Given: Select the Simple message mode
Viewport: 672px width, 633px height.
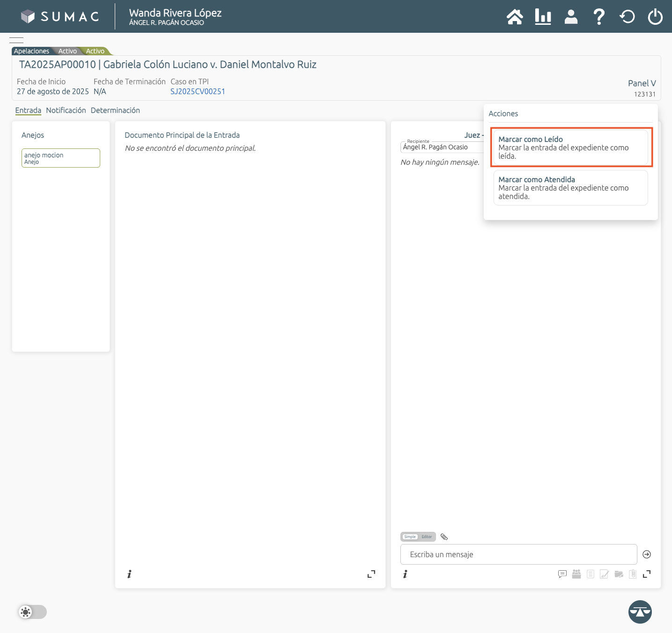Looking at the screenshot, I should 410,537.
